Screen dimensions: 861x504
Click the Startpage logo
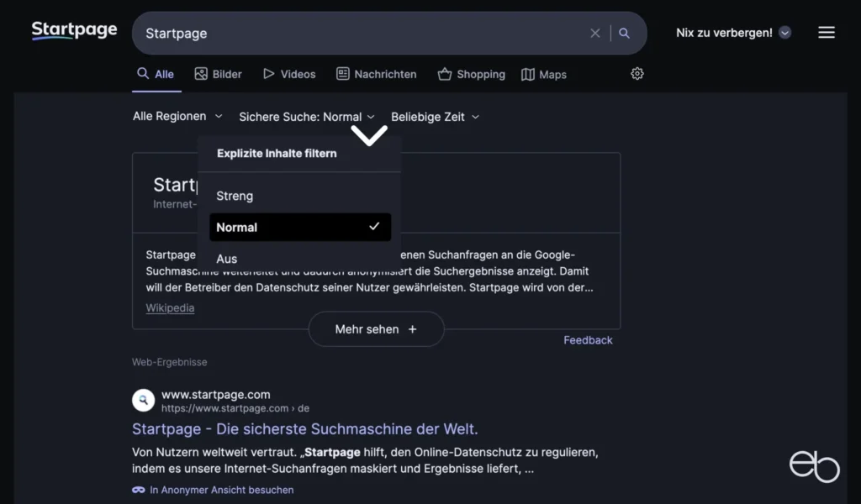point(74,30)
